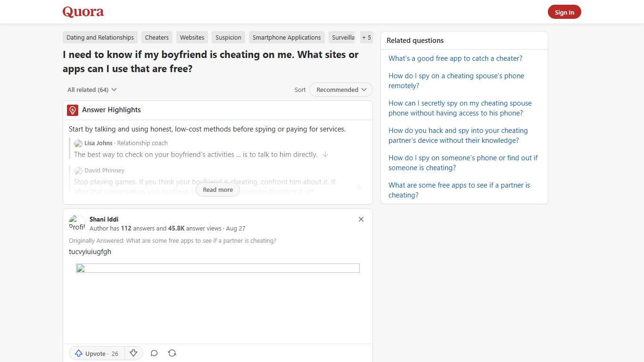Downvote the answer by Shani Iddi

133,353
